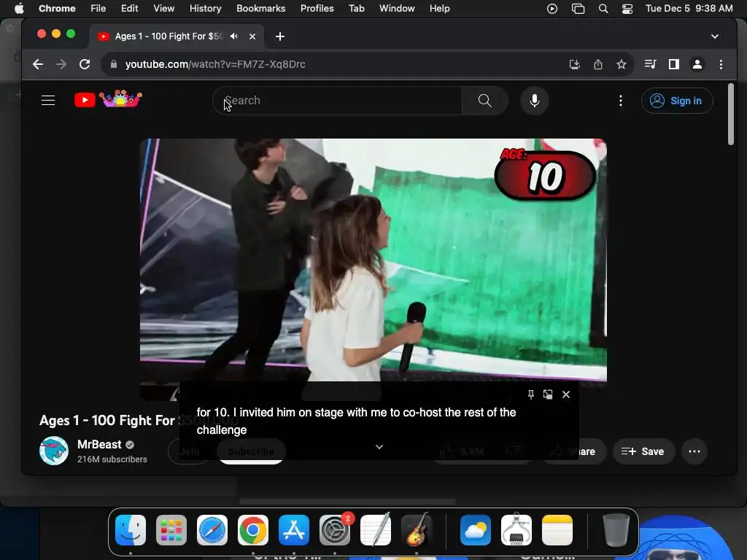747x560 pixels.
Task: Expand the live caption chevron
Action: click(x=379, y=447)
